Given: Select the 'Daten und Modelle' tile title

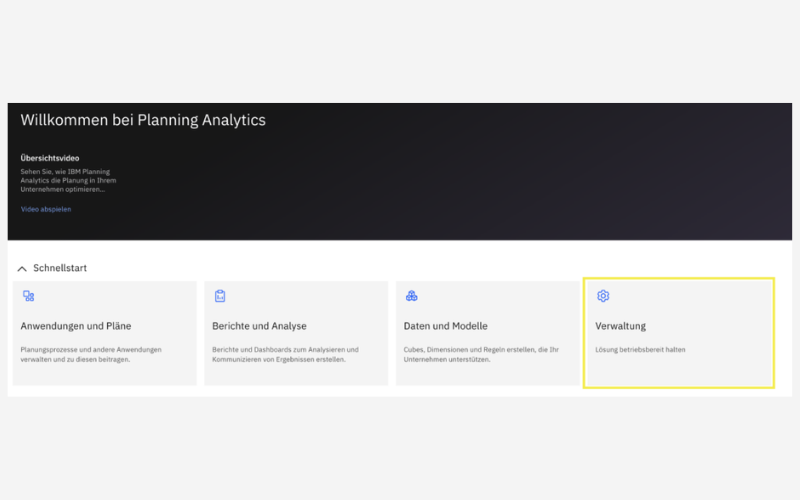Looking at the screenshot, I should tap(446, 326).
